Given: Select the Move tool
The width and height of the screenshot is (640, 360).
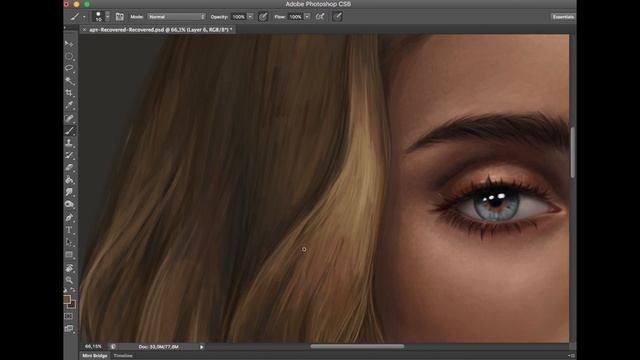Looking at the screenshot, I should point(69,44).
